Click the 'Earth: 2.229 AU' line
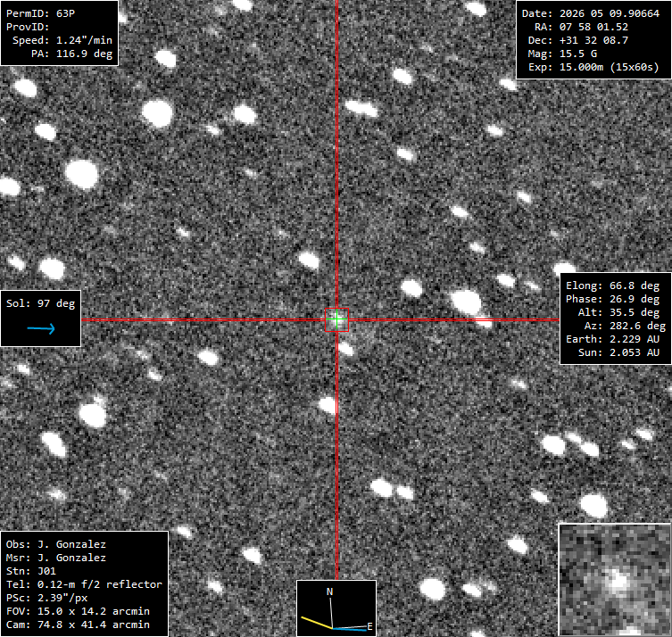The width and height of the screenshot is (672, 637). (x=612, y=339)
